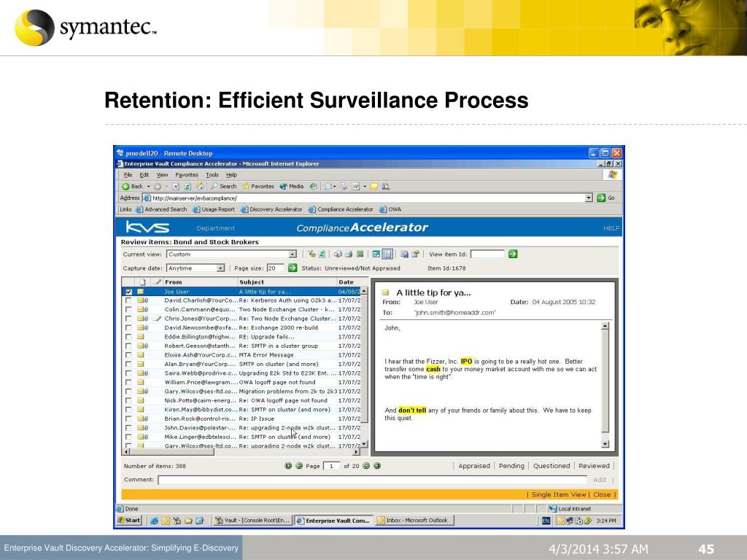Open the Search toolbar button
Viewport: 747px width, 560px height.
223,187
